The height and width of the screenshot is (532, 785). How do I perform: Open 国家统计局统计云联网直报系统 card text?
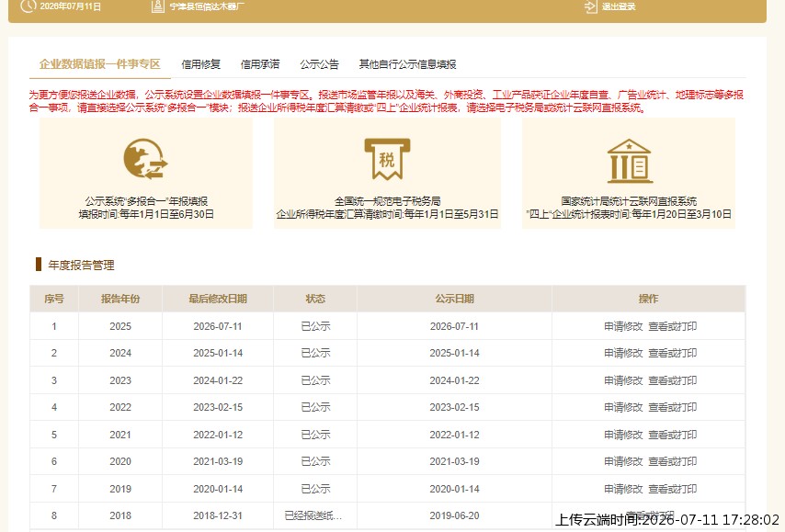click(x=629, y=201)
